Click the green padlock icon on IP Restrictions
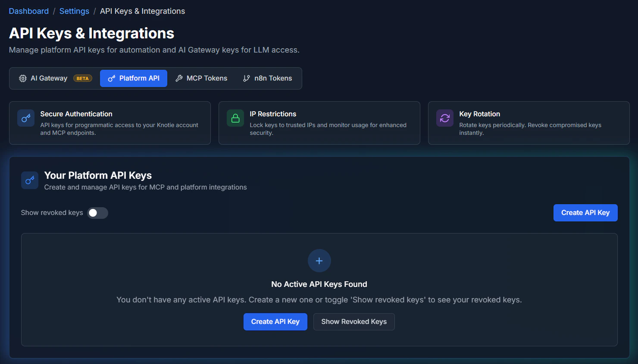Image resolution: width=638 pixels, height=364 pixels. click(x=235, y=118)
